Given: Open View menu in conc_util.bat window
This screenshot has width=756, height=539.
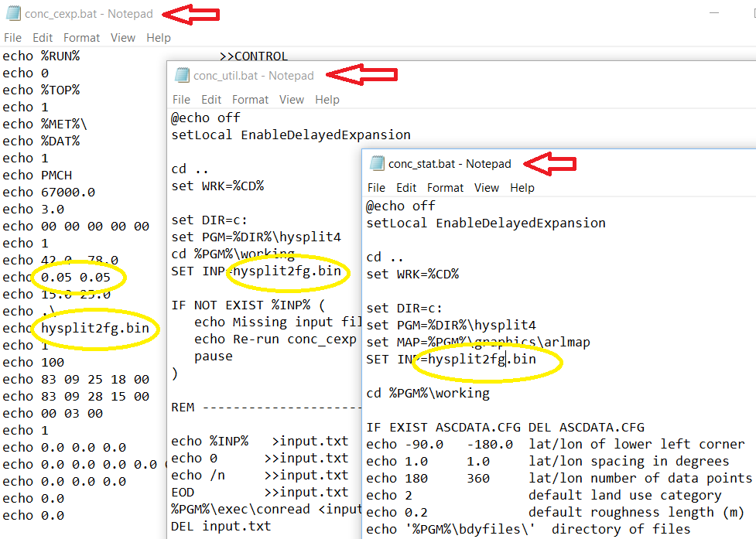Looking at the screenshot, I should (291, 99).
